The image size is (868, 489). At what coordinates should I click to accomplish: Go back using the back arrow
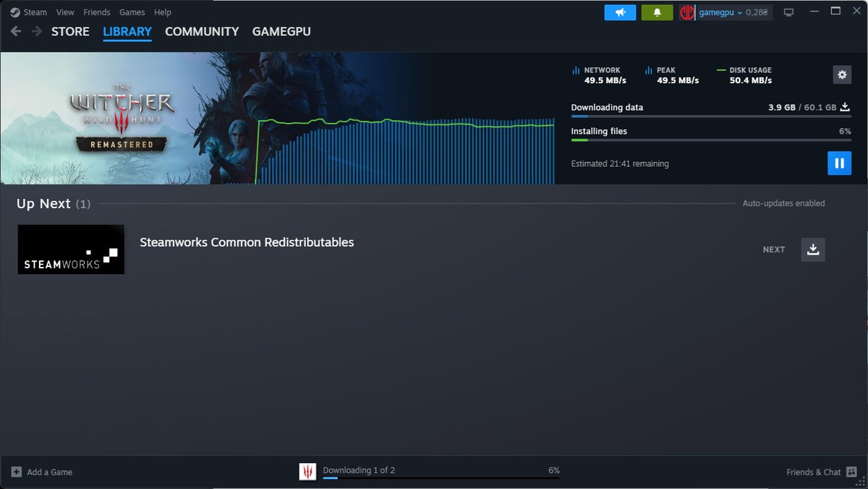[16, 32]
